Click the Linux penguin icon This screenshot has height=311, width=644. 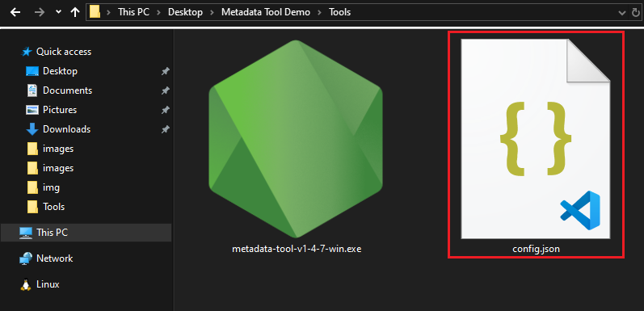[26, 284]
